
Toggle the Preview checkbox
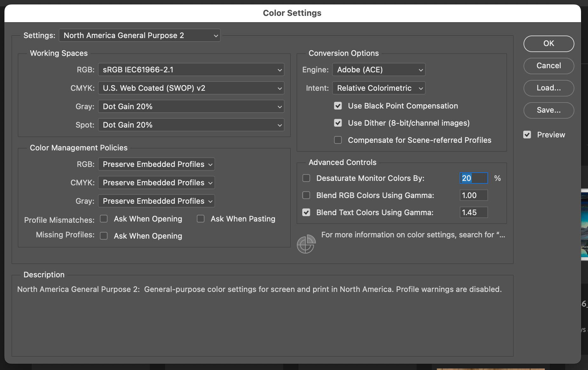[x=527, y=135]
